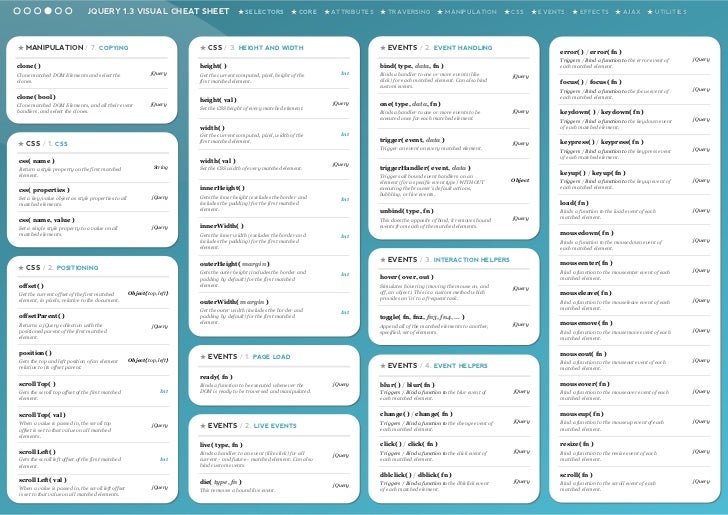Jump to Effects in the top navigation
The width and height of the screenshot is (728, 515).
(x=591, y=12)
